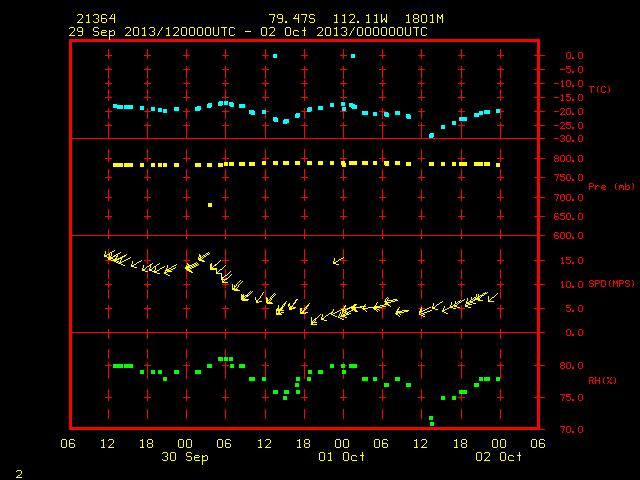This screenshot has width=640, height=480.
Task: Click the outlier yellow pressure point near 680 mb
Action: pos(210,205)
